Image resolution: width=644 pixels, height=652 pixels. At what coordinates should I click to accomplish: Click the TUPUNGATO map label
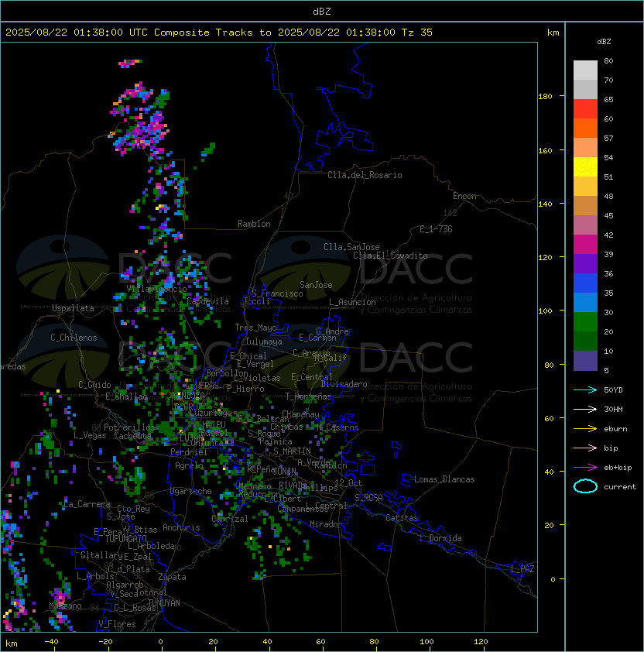125,538
